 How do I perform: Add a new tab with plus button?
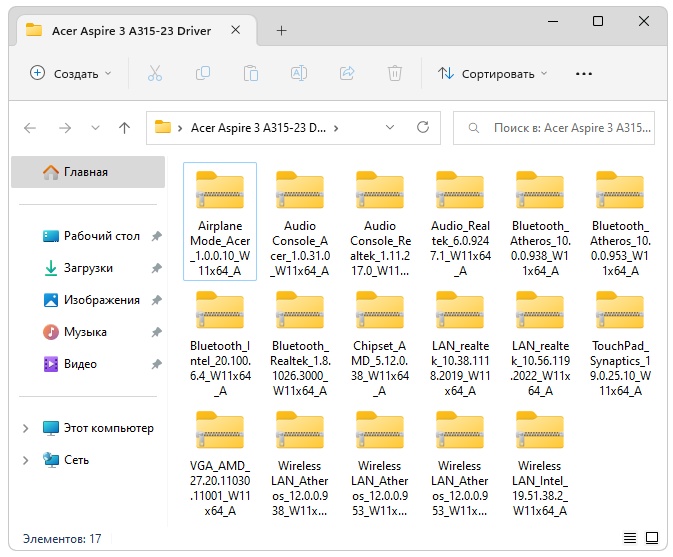281,30
